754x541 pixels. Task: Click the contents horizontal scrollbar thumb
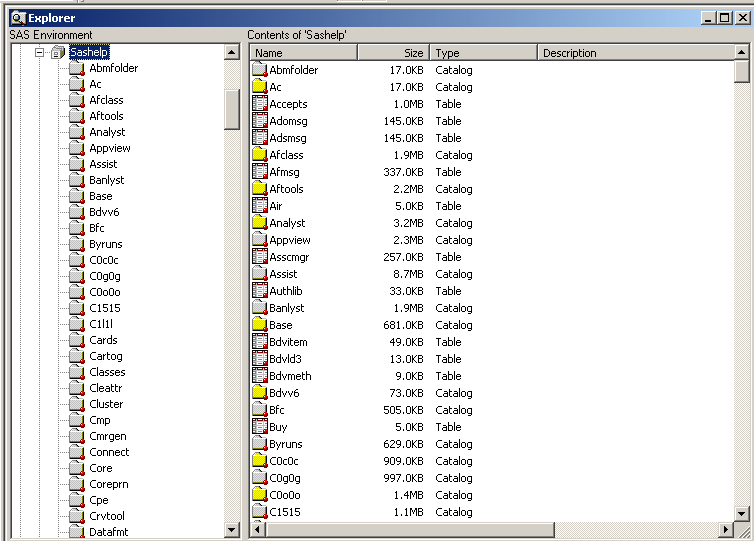point(410,529)
